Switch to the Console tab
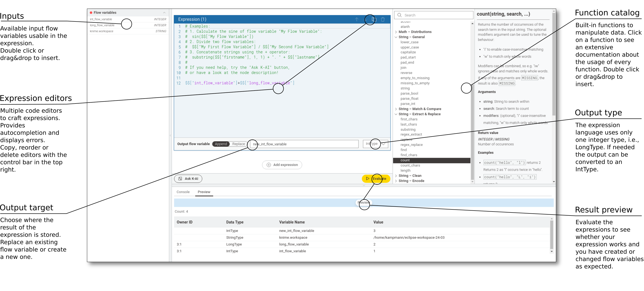Image resolution: width=644 pixels, height=291 pixels. [183, 192]
